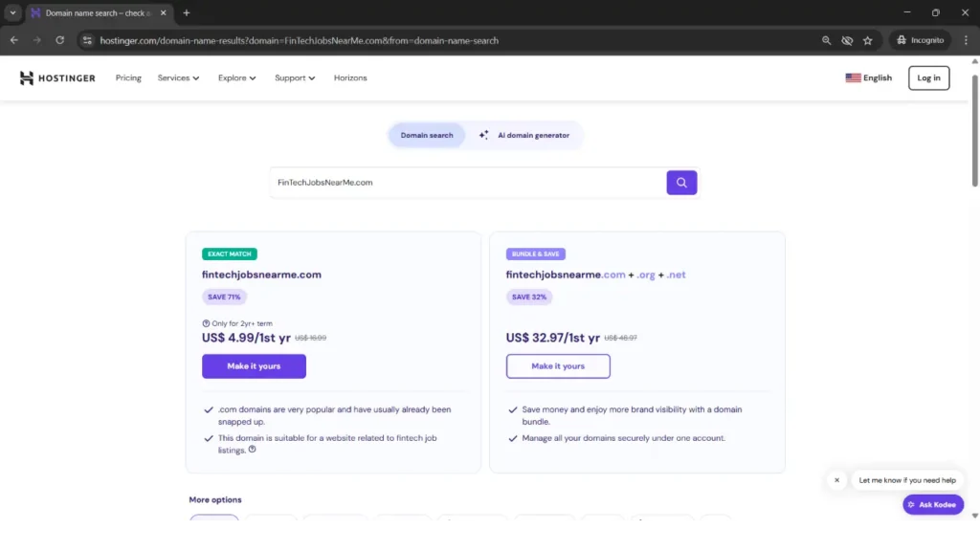Viewport: 980px width, 551px height.
Task: Click the domain search input field
Action: 468,183
